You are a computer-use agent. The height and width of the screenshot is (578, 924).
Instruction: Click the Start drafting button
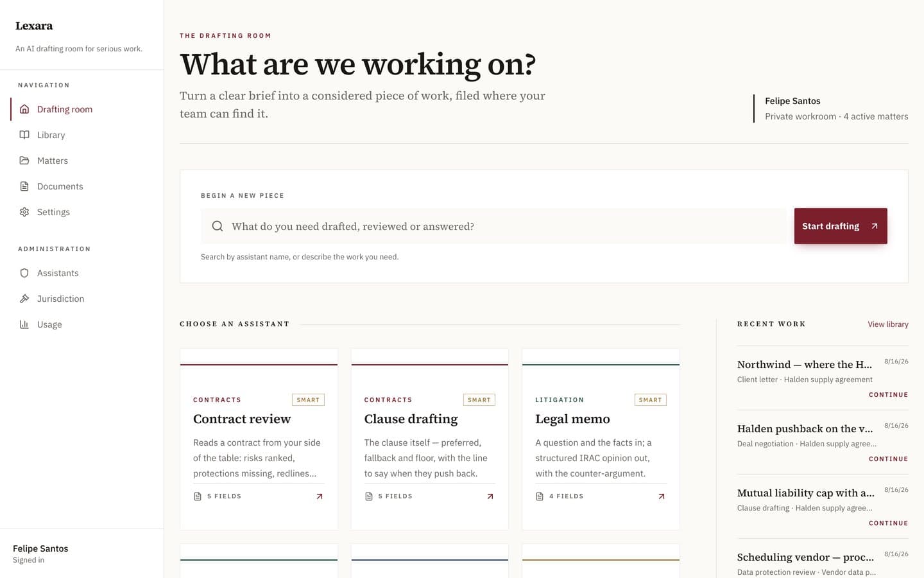click(x=841, y=226)
